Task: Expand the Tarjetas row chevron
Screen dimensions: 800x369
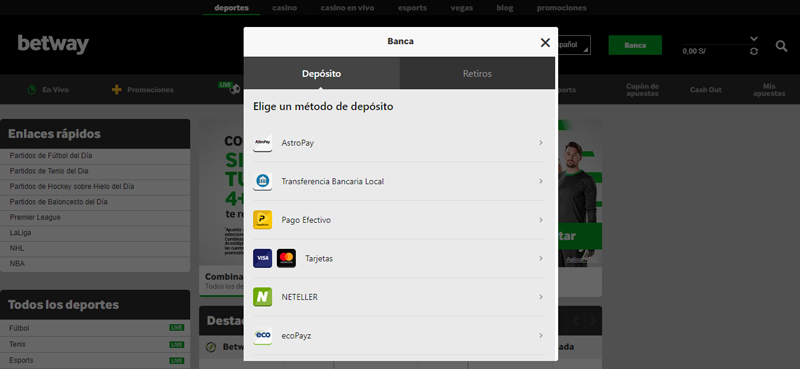Action: point(541,258)
